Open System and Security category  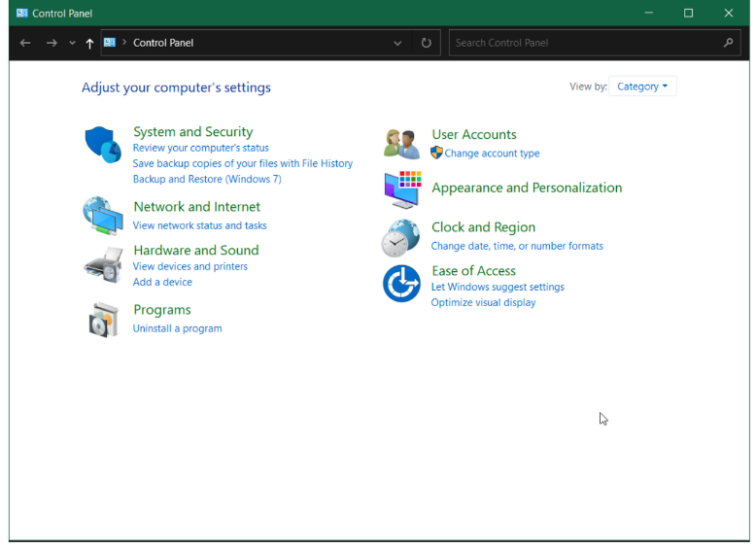point(192,131)
